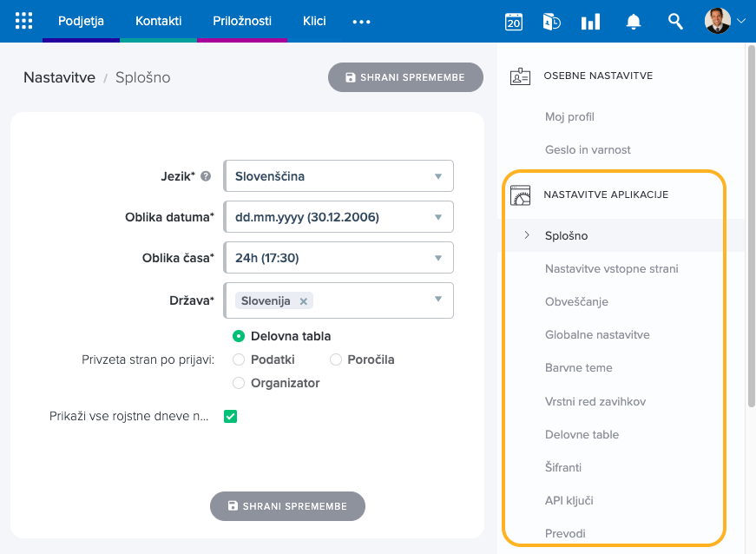Select the Poročila radio button
The width and height of the screenshot is (756, 554).
pyautogui.click(x=336, y=359)
